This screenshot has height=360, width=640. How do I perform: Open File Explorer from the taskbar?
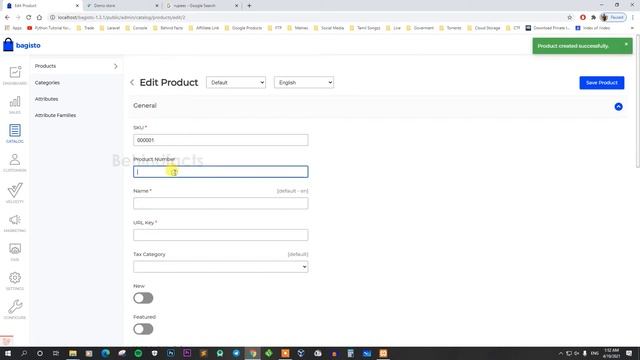click(x=73, y=353)
